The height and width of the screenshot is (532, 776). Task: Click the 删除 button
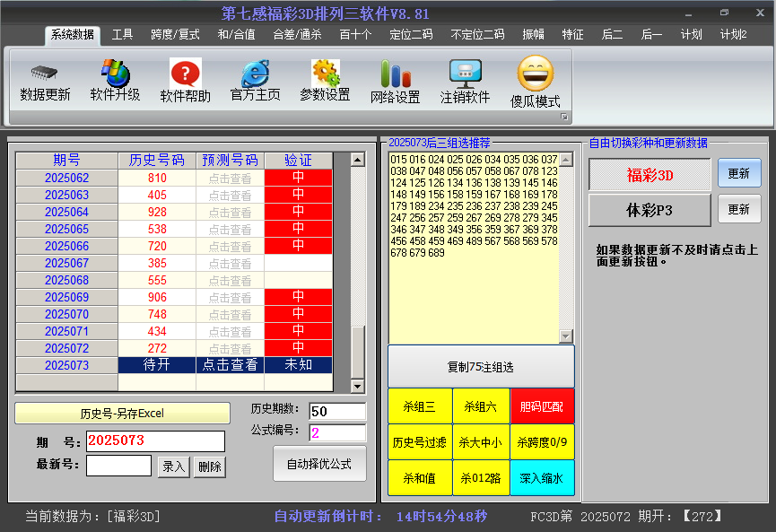pyautogui.click(x=209, y=467)
